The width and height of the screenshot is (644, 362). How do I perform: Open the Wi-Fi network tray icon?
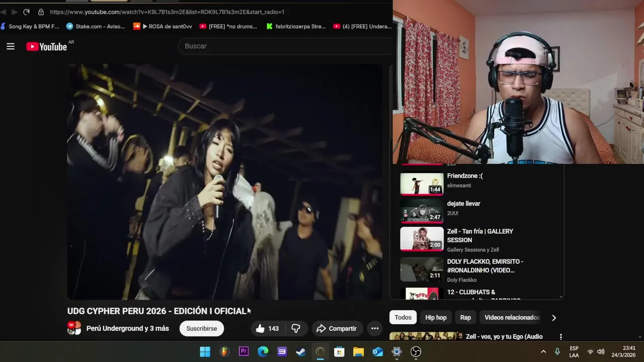pos(590,351)
